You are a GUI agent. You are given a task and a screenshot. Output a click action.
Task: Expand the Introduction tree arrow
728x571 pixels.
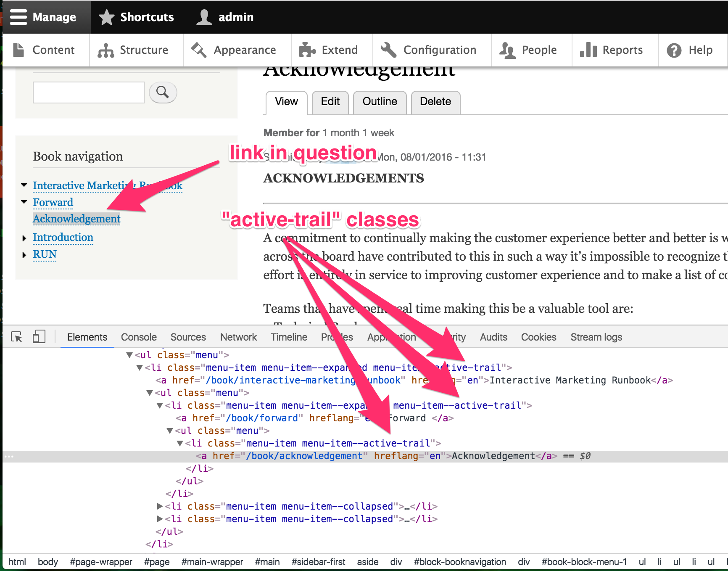click(x=24, y=238)
